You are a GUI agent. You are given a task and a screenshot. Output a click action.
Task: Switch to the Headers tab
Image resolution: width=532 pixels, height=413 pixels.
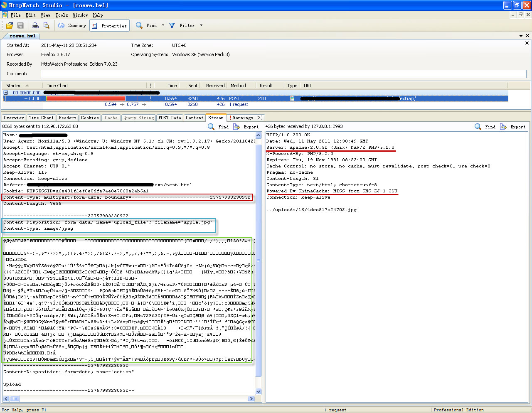(x=67, y=118)
